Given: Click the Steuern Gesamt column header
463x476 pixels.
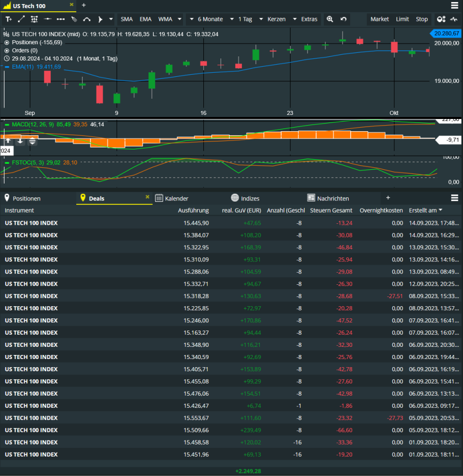Looking at the screenshot, I should click(x=331, y=211).
